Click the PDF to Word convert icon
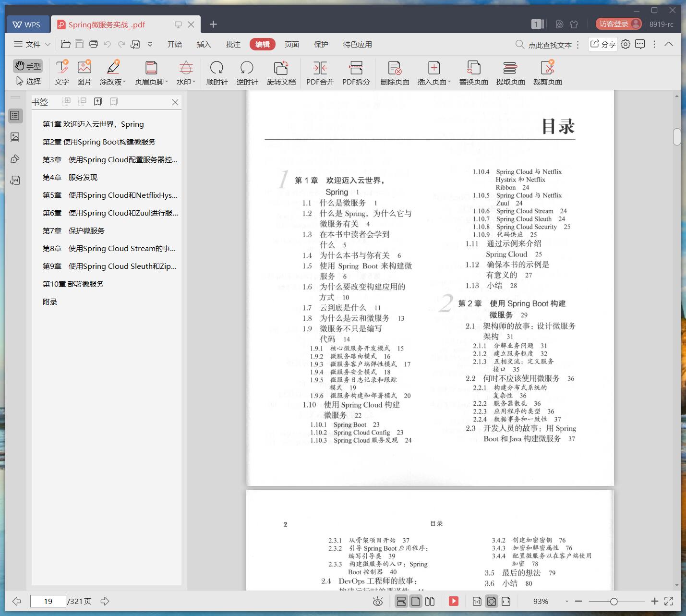686x616 pixels. [135, 44]
